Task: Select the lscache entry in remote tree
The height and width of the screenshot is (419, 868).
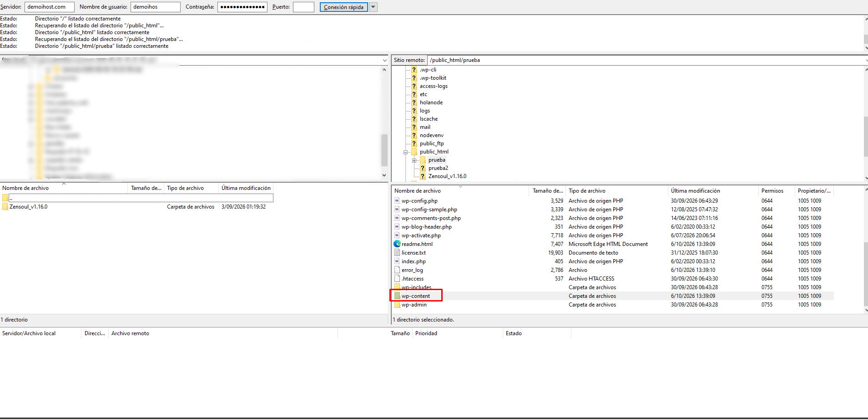Action: tap(429, 119)
